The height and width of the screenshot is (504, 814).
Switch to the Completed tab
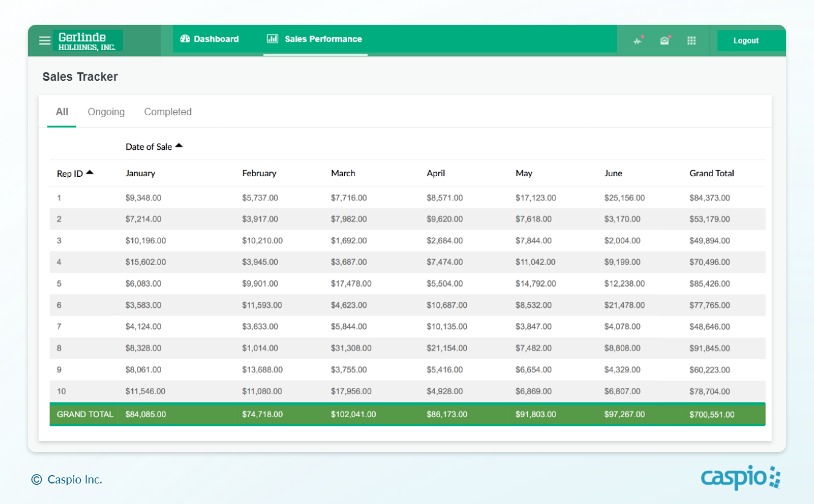(x=168, y=112)
